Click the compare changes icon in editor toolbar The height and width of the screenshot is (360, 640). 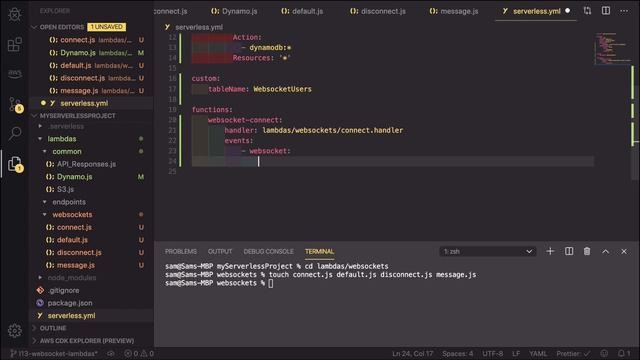tap(587, 11)
